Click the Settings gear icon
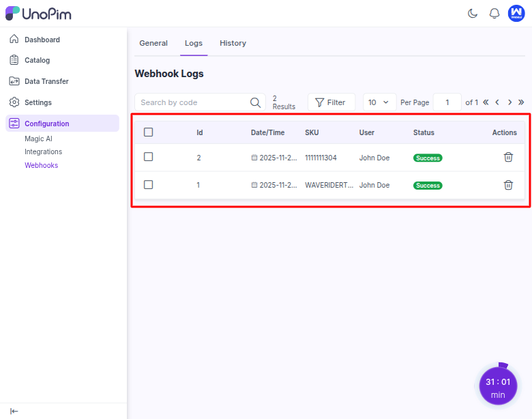 [14, 102]
